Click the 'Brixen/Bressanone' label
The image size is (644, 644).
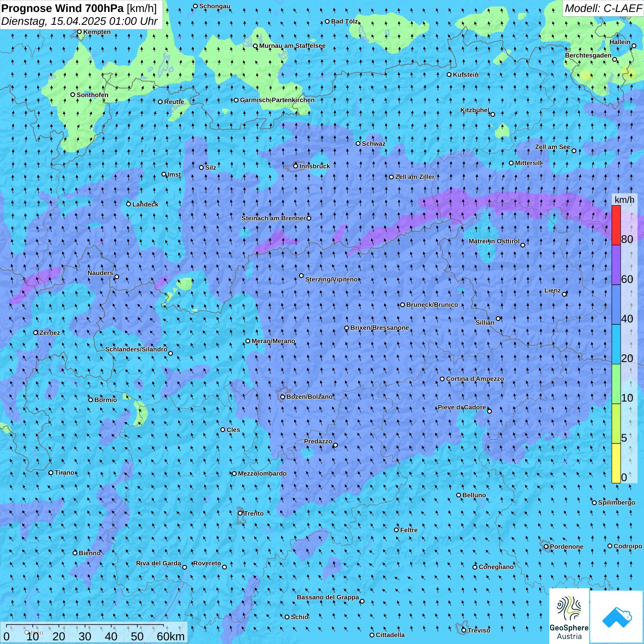(379, 328)
